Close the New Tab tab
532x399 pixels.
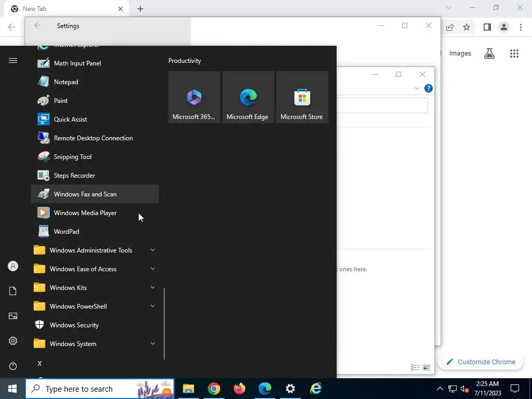tap(121, 9)
